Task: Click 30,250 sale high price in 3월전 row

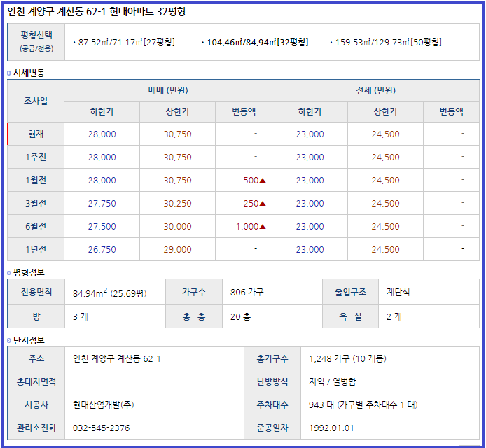Action: [x=178, y=204]
